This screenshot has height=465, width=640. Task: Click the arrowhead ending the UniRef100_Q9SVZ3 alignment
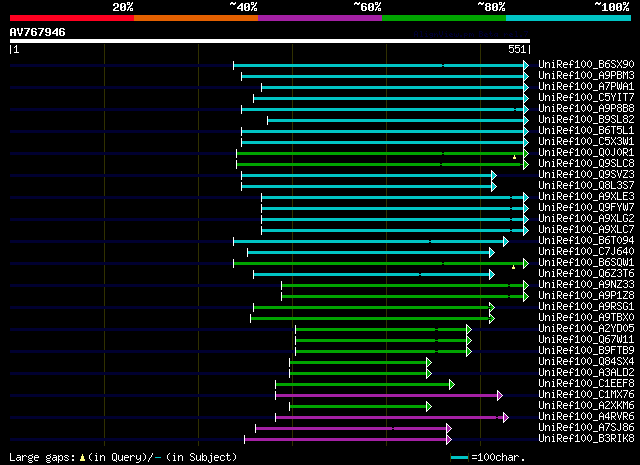point(494,175)
